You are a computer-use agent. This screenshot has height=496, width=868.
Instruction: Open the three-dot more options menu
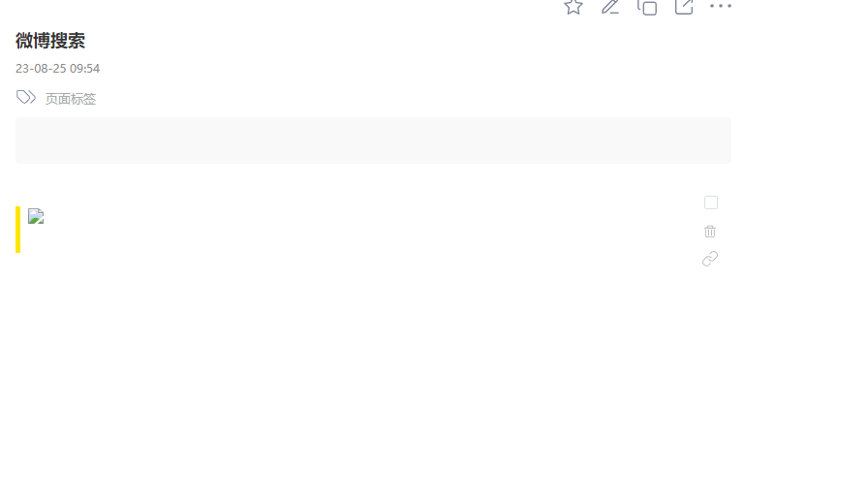click(x=721, y=6)
